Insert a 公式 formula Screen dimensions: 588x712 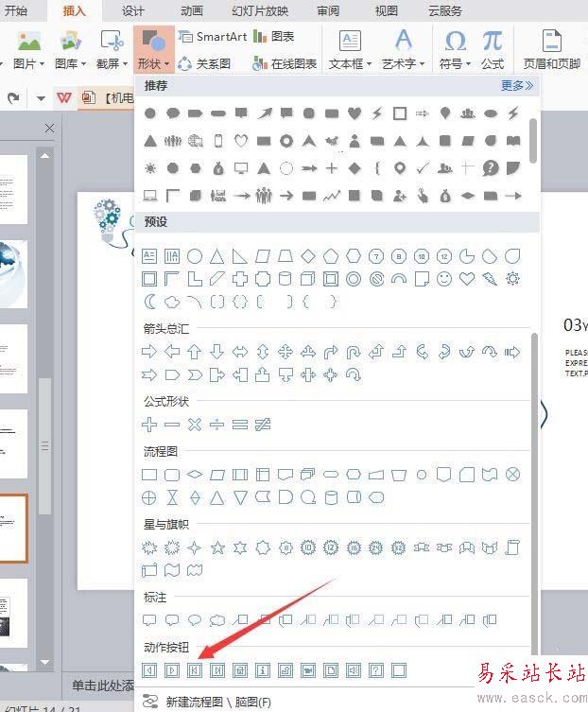[x=493, y=50]
